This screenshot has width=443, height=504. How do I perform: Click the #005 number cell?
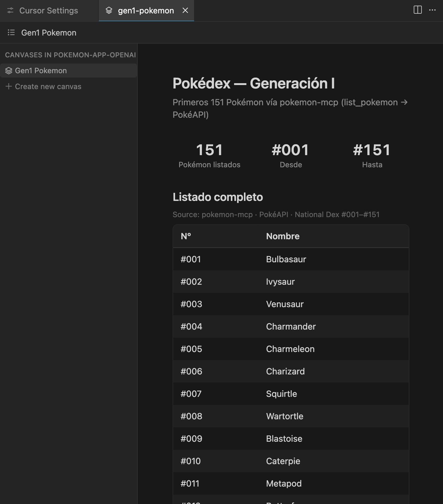[x=191, y=349]
